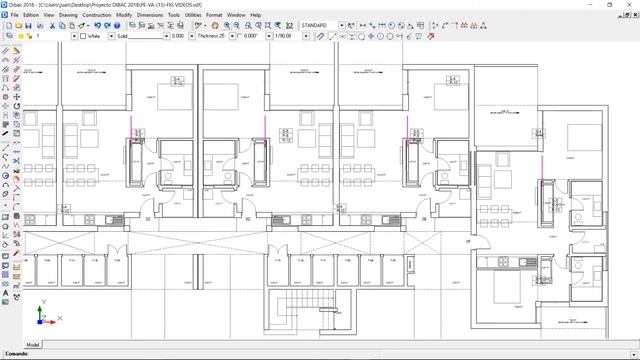Select the wall drawing tool at the top of the left toolbar
640x360 pixels.
click(5, 51)
